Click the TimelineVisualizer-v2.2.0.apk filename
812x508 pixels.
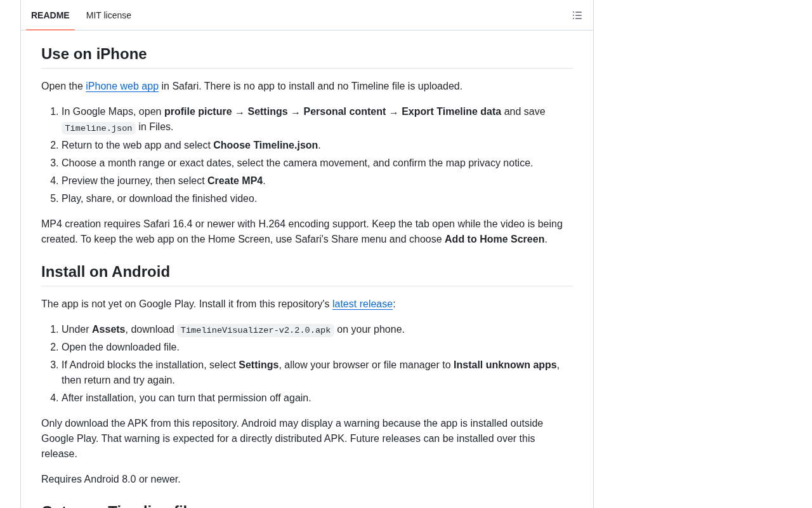tap(256, 330)
